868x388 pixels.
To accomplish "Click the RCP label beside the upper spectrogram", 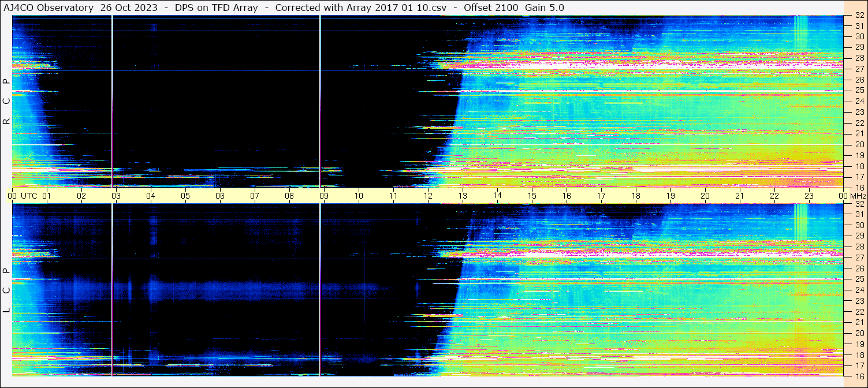I will click(x=6, y=102).
